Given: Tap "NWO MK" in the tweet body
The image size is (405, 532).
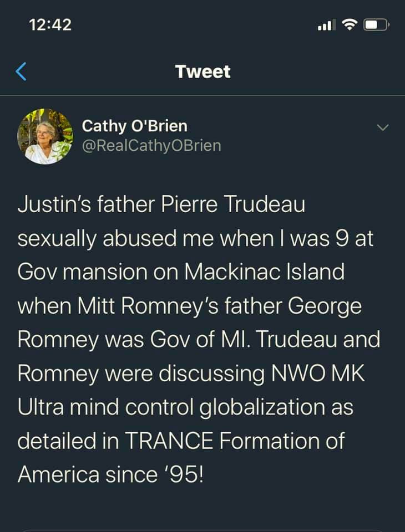Looking at the screenshot, I should [x=318, y=374].
